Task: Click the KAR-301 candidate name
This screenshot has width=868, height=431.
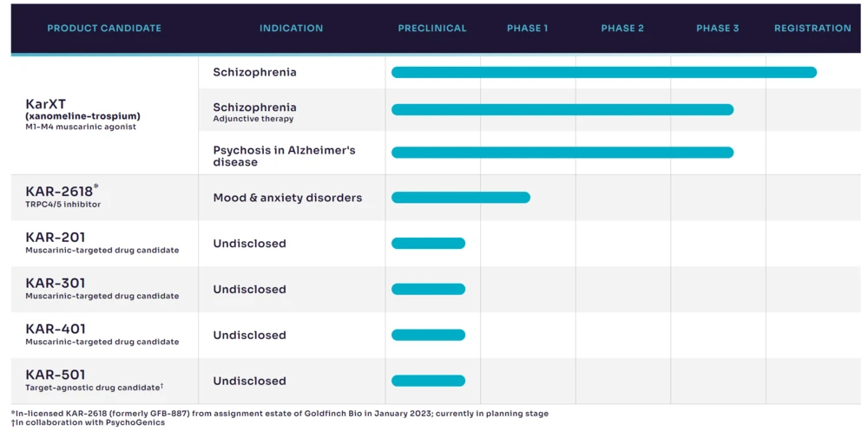Action: [56, 284]
